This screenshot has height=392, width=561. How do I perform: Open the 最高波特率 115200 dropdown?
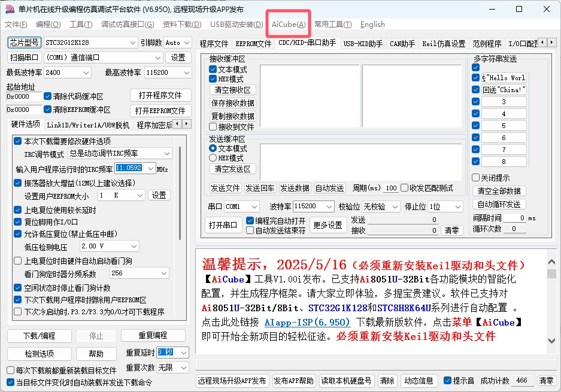pyautogui.click(x=168, y=72)
